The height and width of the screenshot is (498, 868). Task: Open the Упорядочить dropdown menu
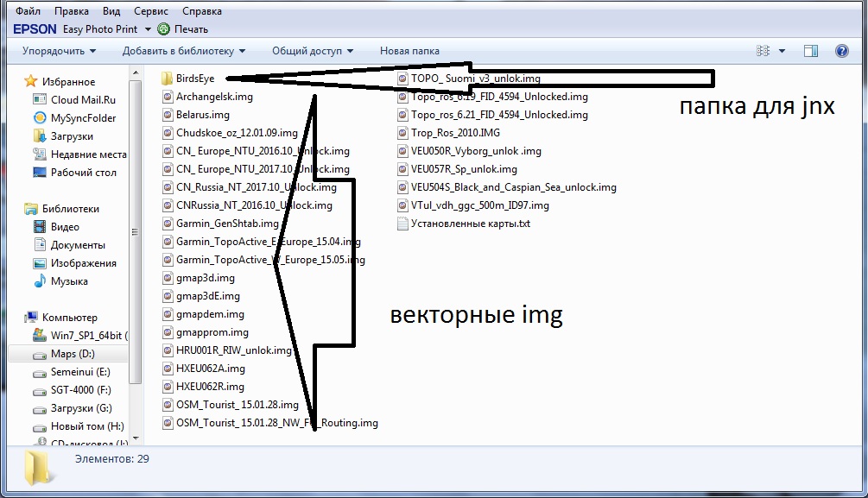point(59,51)
